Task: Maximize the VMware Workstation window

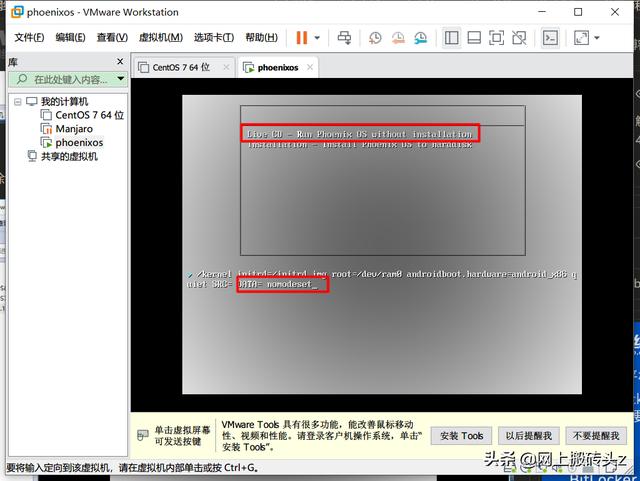Action: 578,12
